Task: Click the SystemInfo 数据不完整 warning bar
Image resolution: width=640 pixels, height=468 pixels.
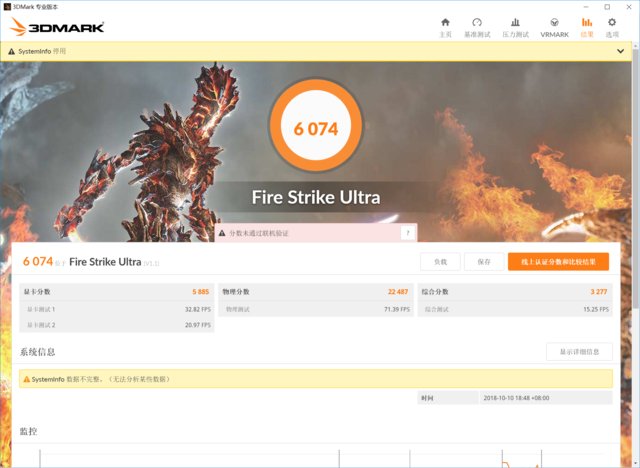Action: 316,379
